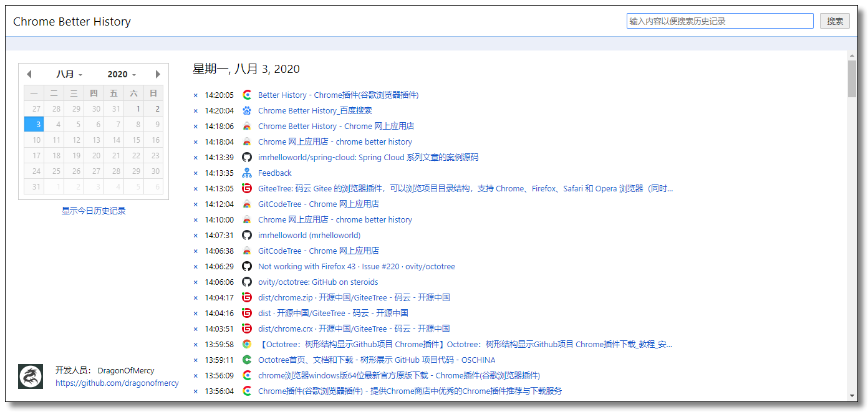This screenshot has height=412, width=868.
Task: Remove the 14:03:51 dist/chrome.crx entry
Action: pyautogui.click(x=195, y=329)
